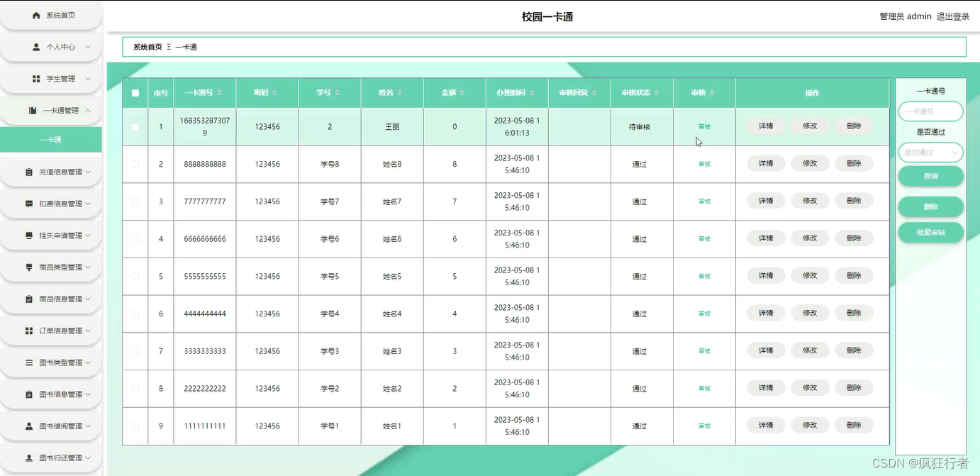Click the green 删除 button in side panel
Viewport: 980px width, 476px height.
pyautogui.click(x=930, y=207)
